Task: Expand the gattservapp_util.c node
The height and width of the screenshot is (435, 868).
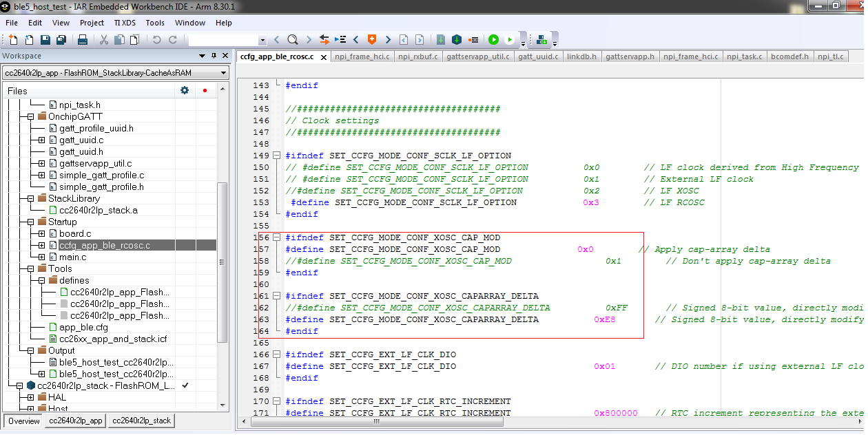Action: click(x=41, y=163)
